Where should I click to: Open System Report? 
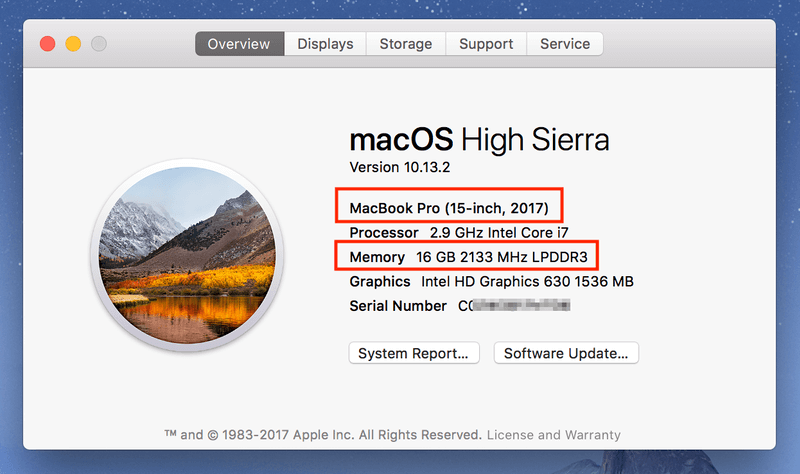coord(414,353)
